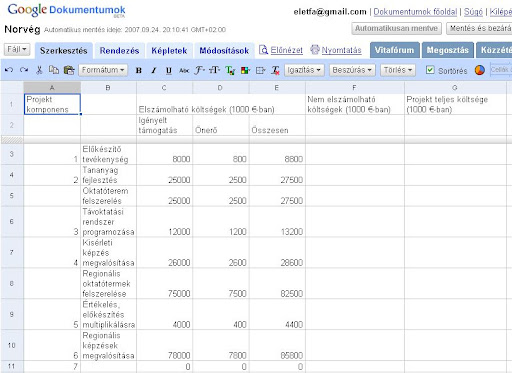Screen dimensions: 512x373
Task: Open the cell background color picker
Action: pos(245,70)
